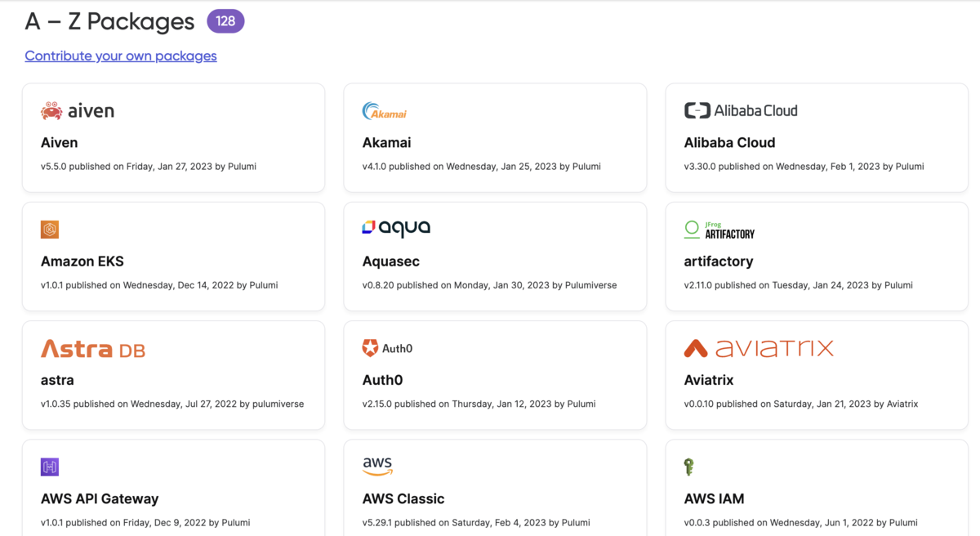Open the Aviatrix package title
The image size is (980, 536).
[x=709, y=380]
